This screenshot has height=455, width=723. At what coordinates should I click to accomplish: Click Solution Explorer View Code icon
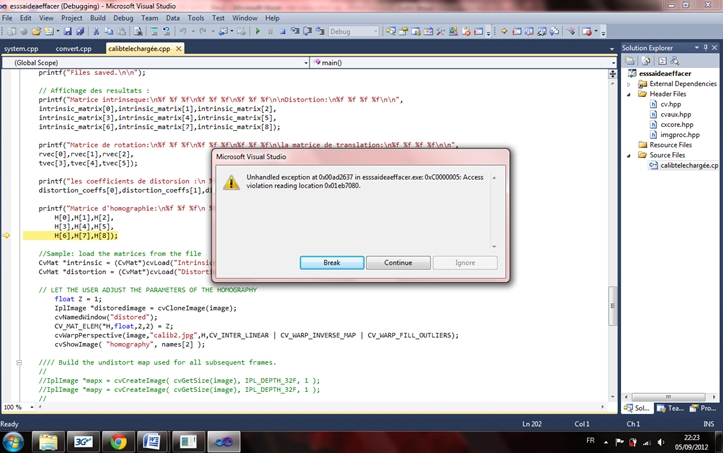pyautogui.click(x=662, y=61)
